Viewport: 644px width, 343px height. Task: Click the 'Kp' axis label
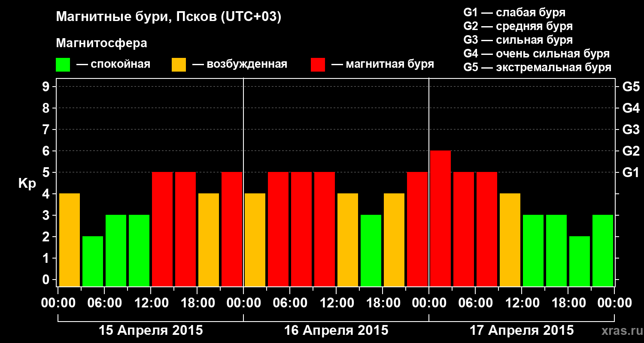[27, 184]
